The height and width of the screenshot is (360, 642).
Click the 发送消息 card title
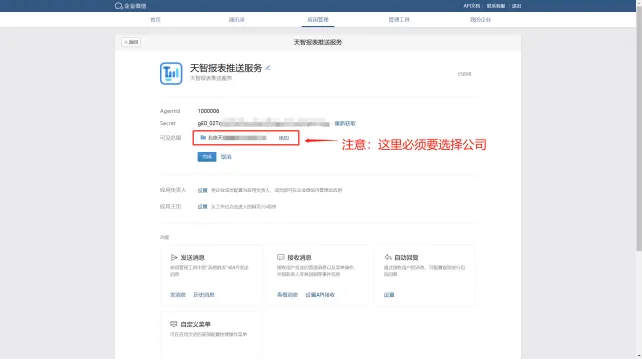coord(192,258)
